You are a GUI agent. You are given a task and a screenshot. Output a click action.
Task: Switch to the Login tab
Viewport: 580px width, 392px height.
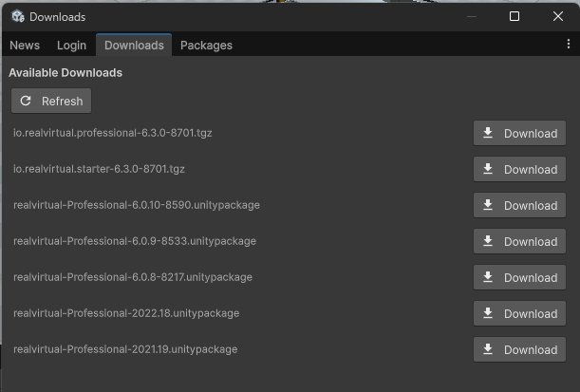(71, 45)
